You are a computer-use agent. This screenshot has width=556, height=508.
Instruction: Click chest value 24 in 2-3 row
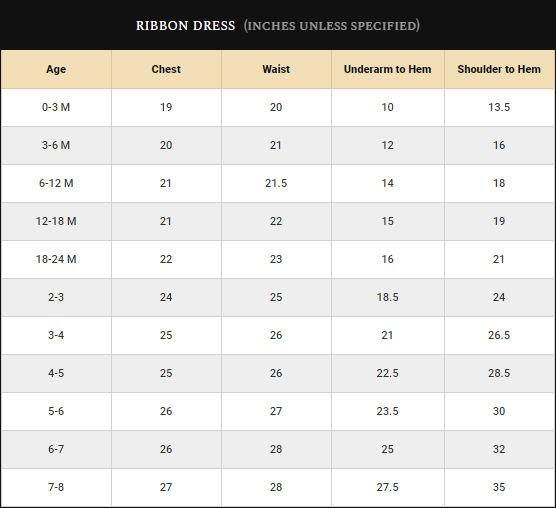[x=166, y=297]
